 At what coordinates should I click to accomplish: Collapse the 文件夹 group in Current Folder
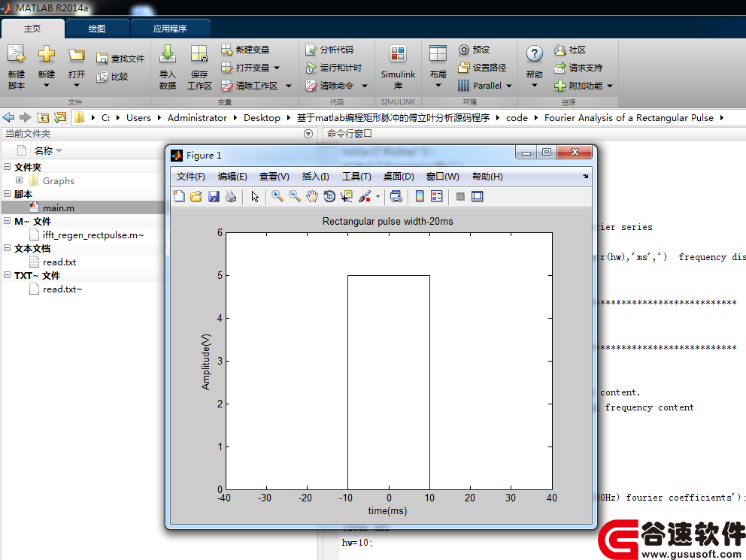(7, 166)
